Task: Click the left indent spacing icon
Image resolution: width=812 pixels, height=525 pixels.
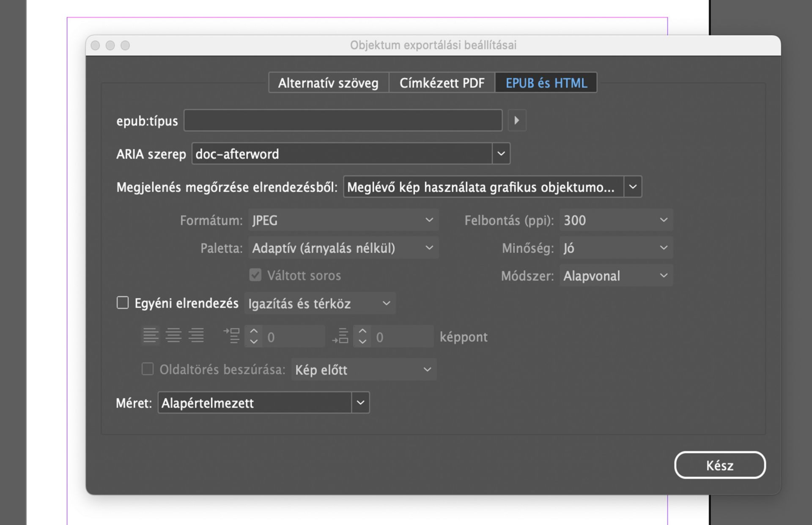Action: coord(232,336)
